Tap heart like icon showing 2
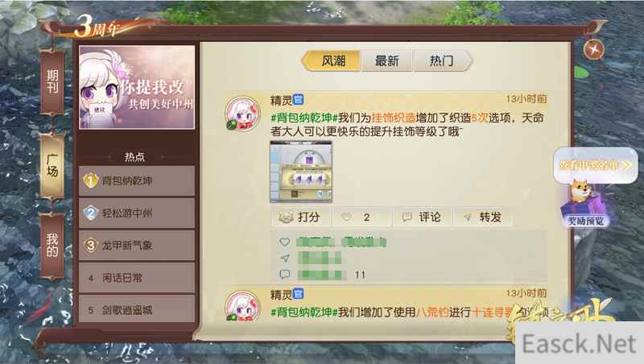The width and height of the screenshot is (644, 364). (x=347, y=217)
